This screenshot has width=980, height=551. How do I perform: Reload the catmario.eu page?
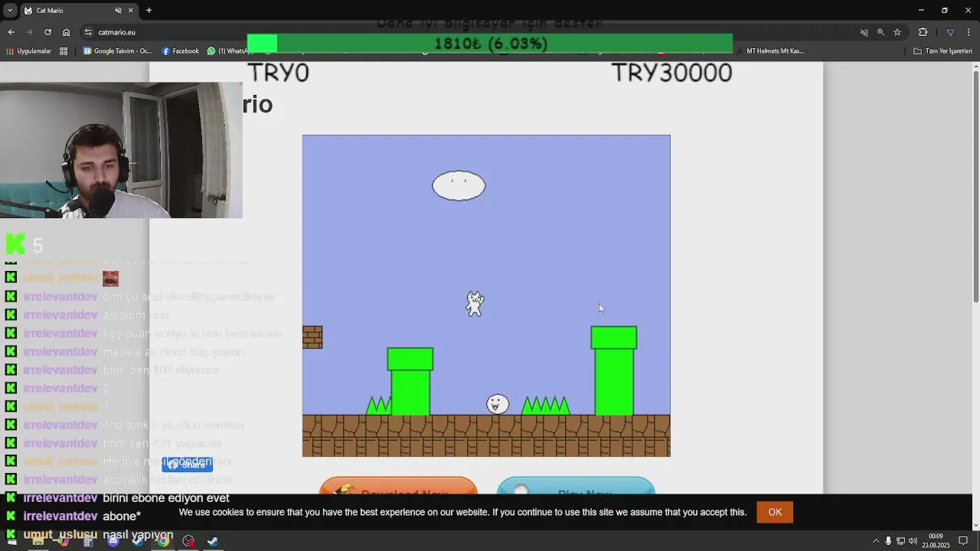[x=47, y=32]
